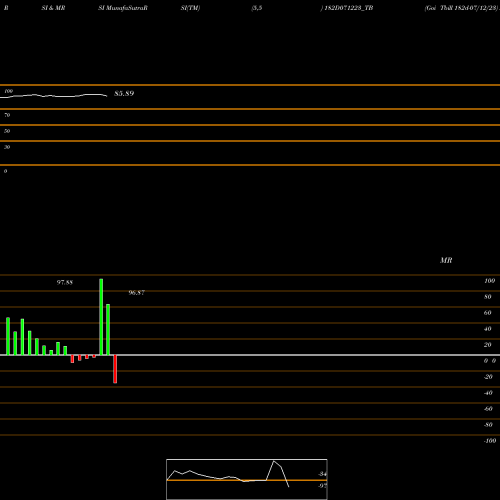Click the RSI axis label 70
This screenshot has height=500, width=500.
pyautogui.click(x=7, y=115)
